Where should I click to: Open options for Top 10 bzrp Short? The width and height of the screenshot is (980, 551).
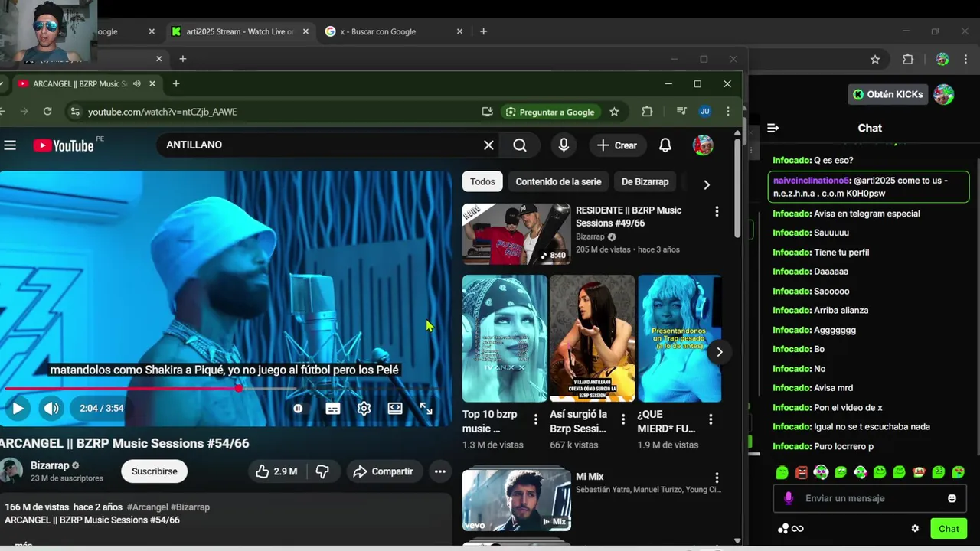(x=536, y=419)
